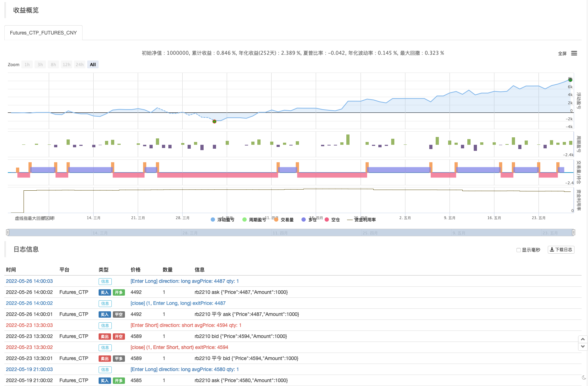Click the rb2210 平今 ask 4487 message

(247, 314)
